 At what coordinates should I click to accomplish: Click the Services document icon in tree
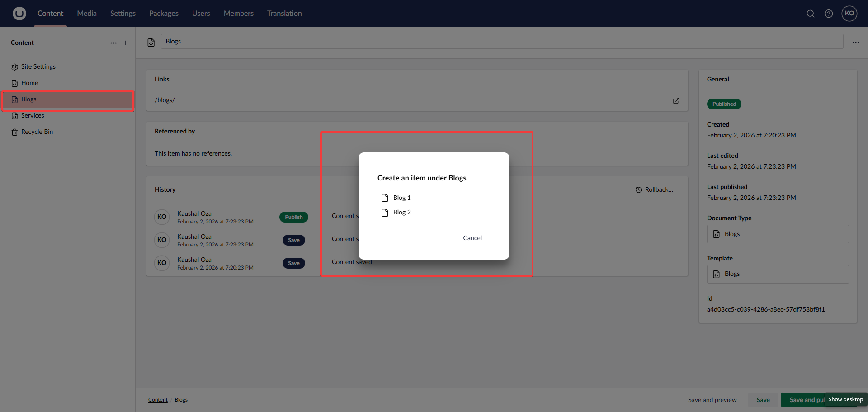click(14, 116)
